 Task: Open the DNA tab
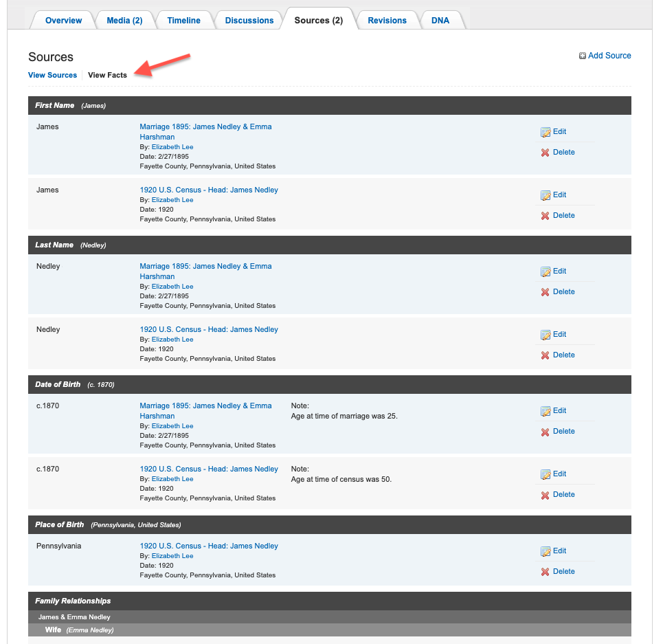(x=440, y=21)
